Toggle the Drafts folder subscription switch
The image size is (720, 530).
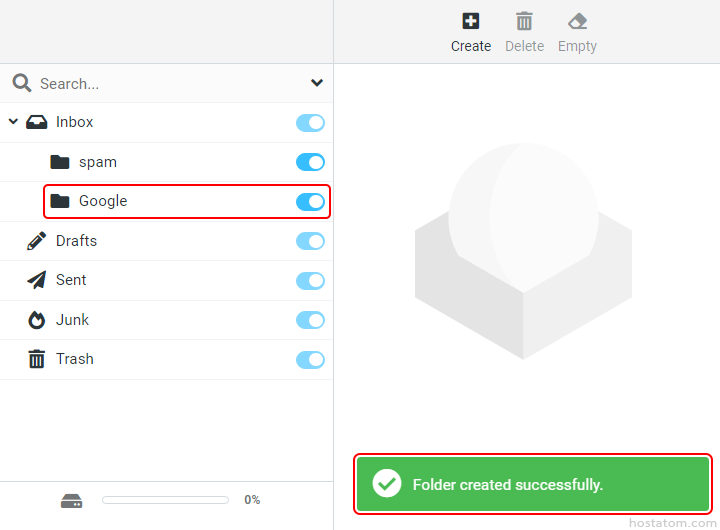click(310, 241)
